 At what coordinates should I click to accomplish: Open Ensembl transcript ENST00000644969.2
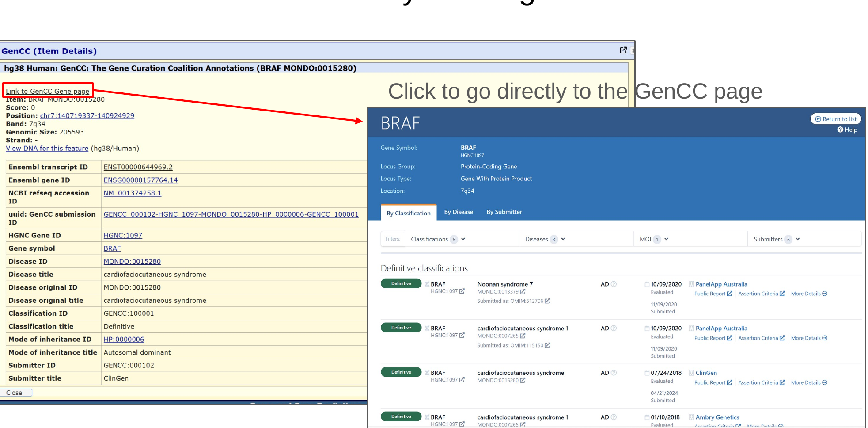pos(138,167)
